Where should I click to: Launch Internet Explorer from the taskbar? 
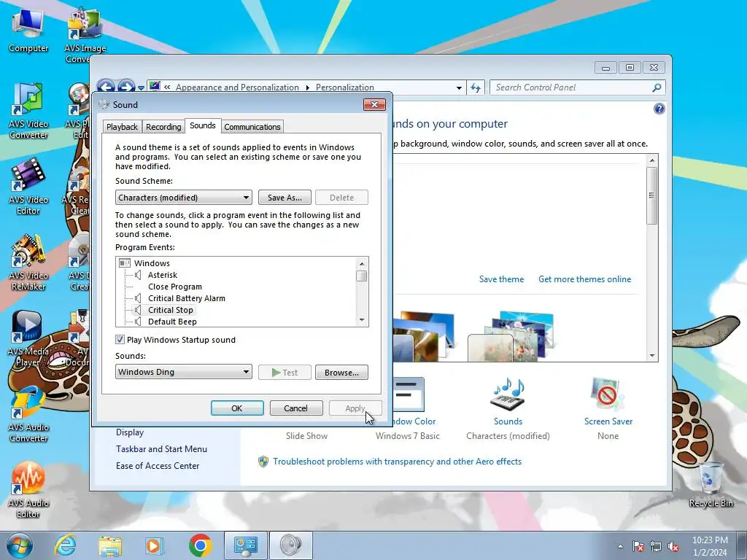65,545
